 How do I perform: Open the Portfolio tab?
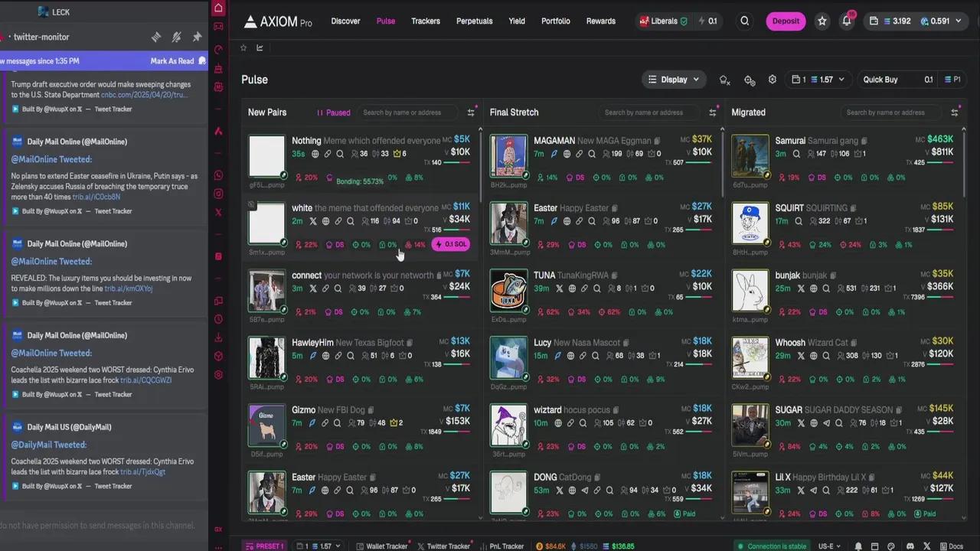(556, 21)
